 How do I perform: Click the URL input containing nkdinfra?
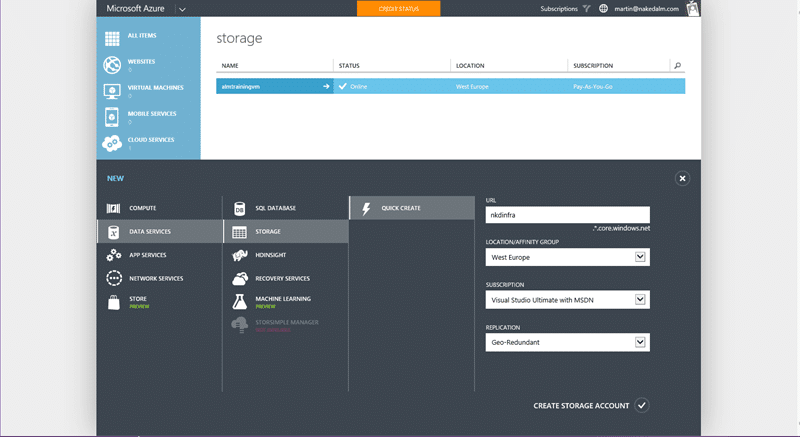pyautogui.click(x=567, y=215)
